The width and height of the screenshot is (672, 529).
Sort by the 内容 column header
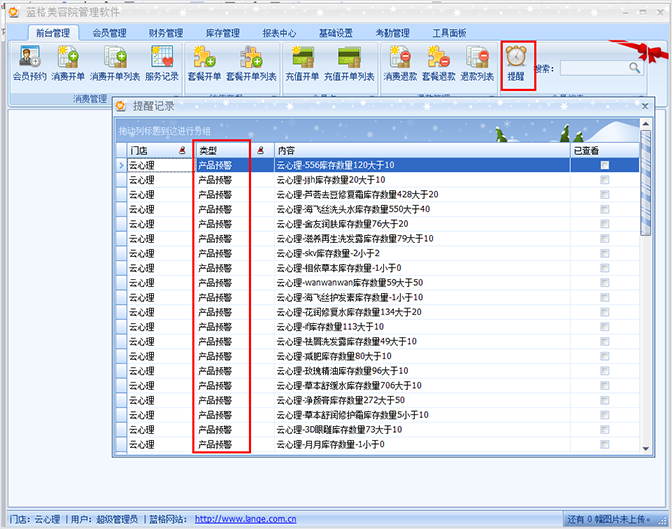tap(420, 150)
